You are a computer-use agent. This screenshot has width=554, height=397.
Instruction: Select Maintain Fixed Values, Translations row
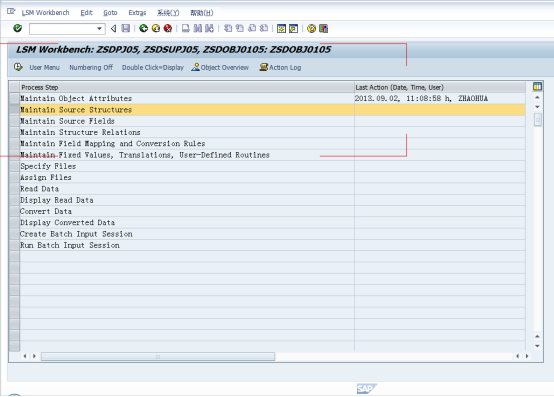187,155
